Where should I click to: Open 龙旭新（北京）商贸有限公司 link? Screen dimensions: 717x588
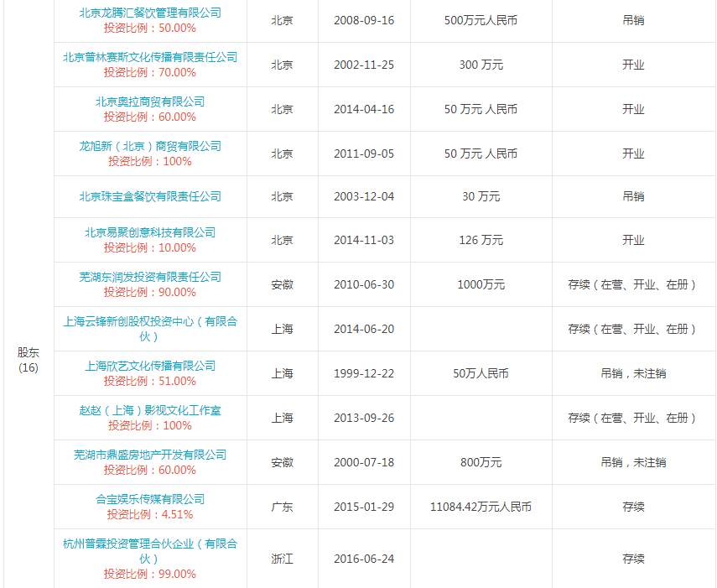coord(150,146)
